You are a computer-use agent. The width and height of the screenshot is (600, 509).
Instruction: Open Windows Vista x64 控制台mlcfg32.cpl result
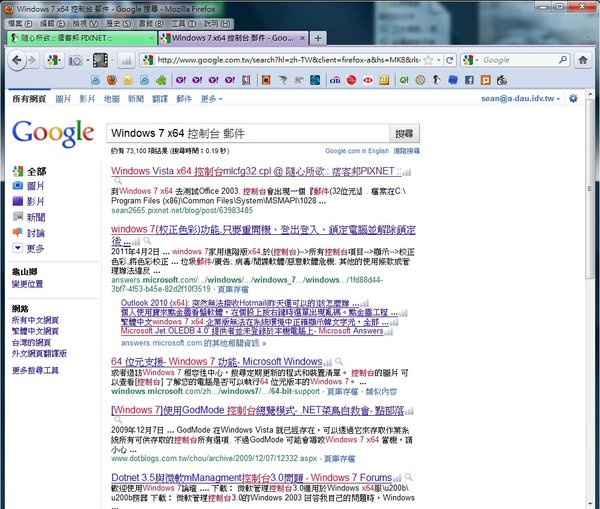(256, 171)
